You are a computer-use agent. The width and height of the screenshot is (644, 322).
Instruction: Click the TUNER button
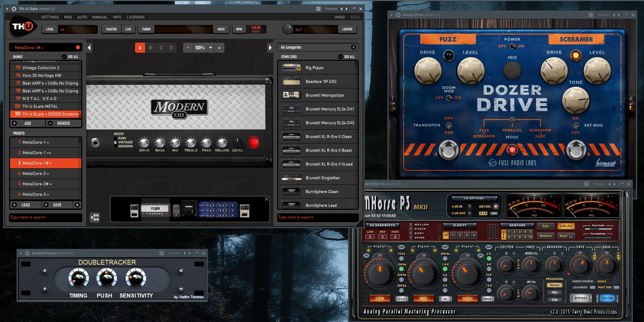(146, 29)
